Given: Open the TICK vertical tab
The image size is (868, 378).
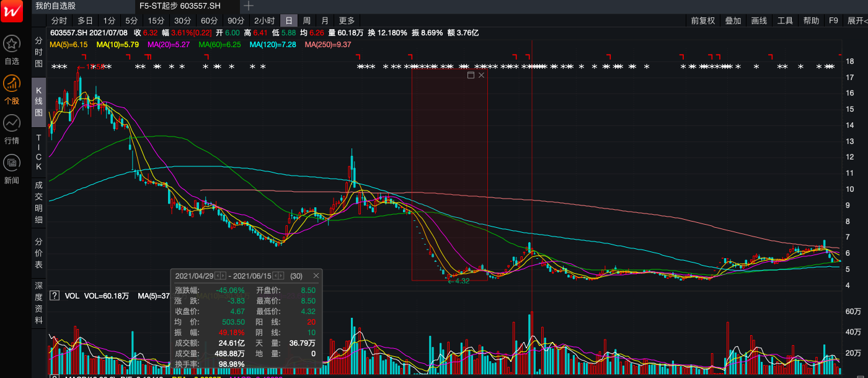Looking at the screenshot, I should coord(38,152).
